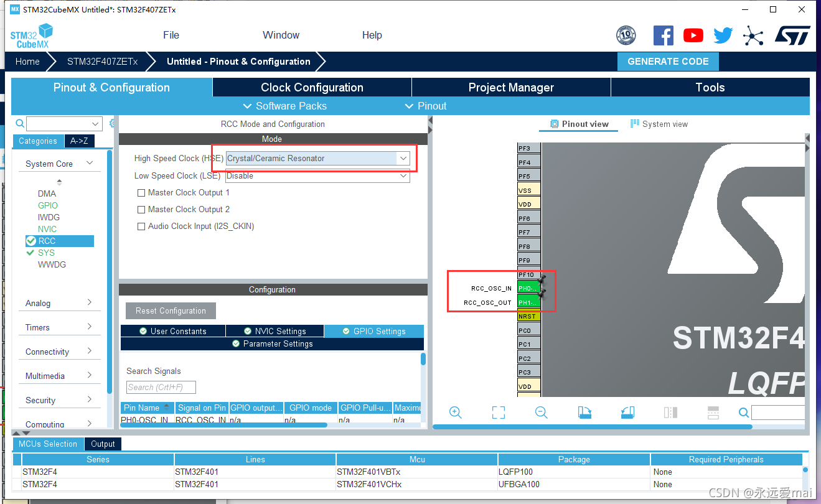Click the ST logo
The height and width of the screenshot is (504, 821).
click(792, 35)
